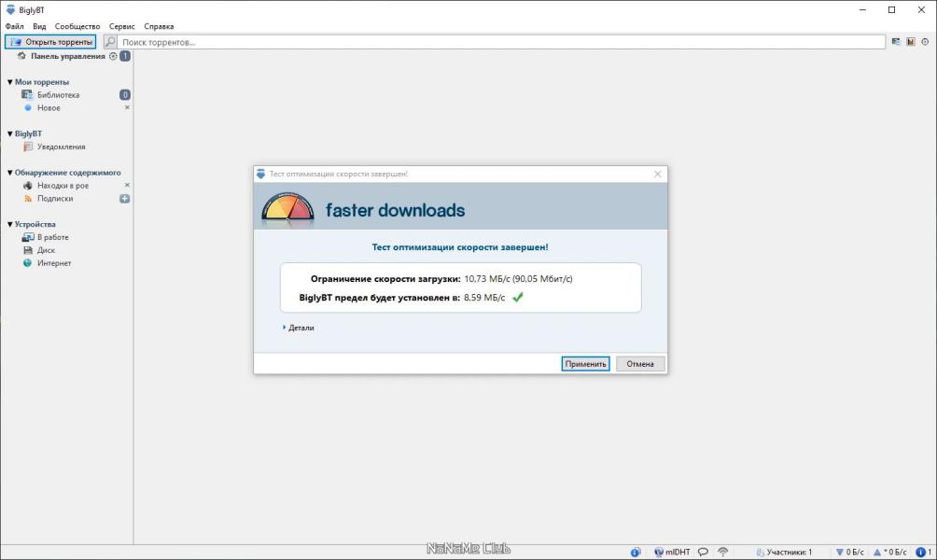Image resolution: width=937 pixels, height=560 pixels.
Task: Click the faster downloads heading
Action: pyautogui.click(x=395, y=210)
